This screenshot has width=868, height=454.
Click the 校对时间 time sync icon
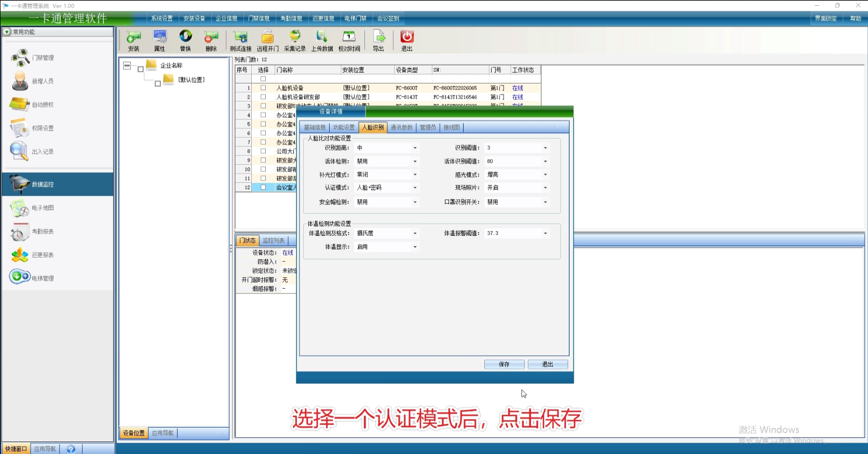tap(349, 41)
